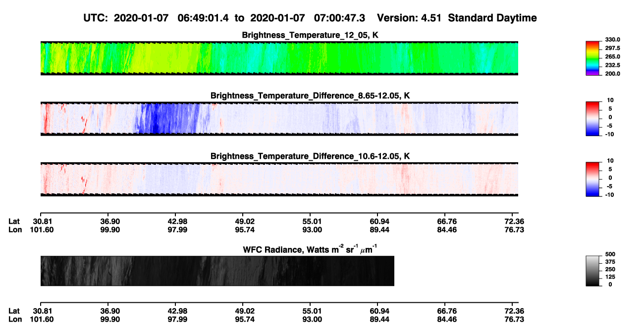644x330 pixels.
Task: Click the 'Standard Daytime' header text
Action: pyautogui.click(x=491, y=18)
